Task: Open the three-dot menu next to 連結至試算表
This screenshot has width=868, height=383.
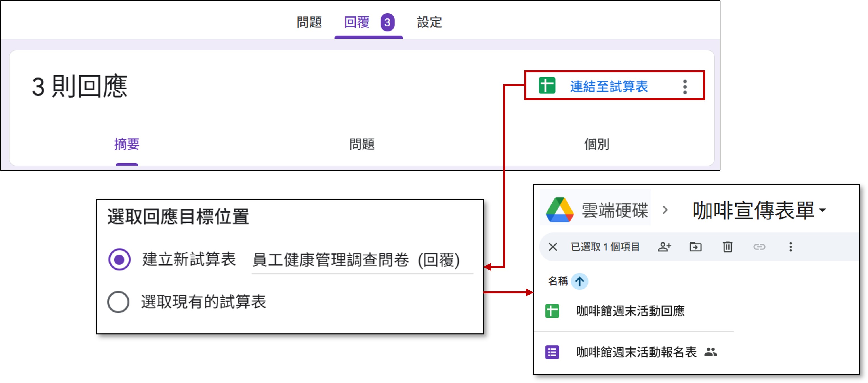Action: coord(685,87)
